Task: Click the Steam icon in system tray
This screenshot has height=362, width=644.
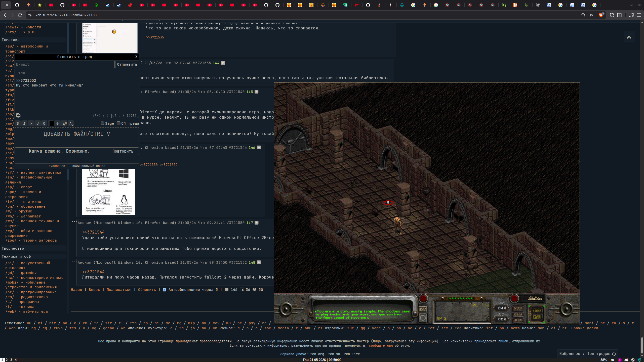Action: (633, 360)
